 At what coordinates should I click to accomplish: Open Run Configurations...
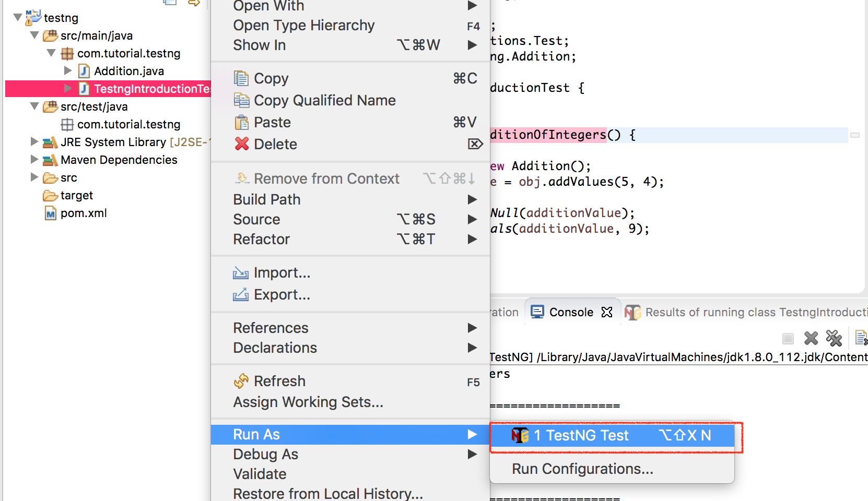click(612, 469)
